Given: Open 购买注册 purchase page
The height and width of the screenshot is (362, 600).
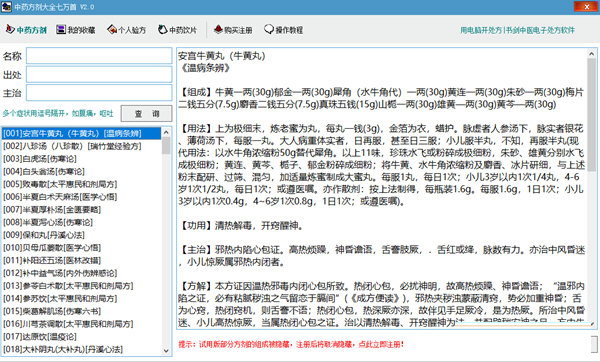Looking at the screenshot, I should [x=233, y=30].
